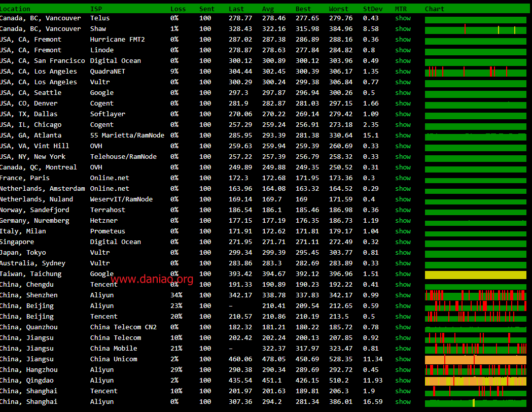Click the 'Terrahost' ISP text
Screen dimensions: 532x412
tap(108, 210)
